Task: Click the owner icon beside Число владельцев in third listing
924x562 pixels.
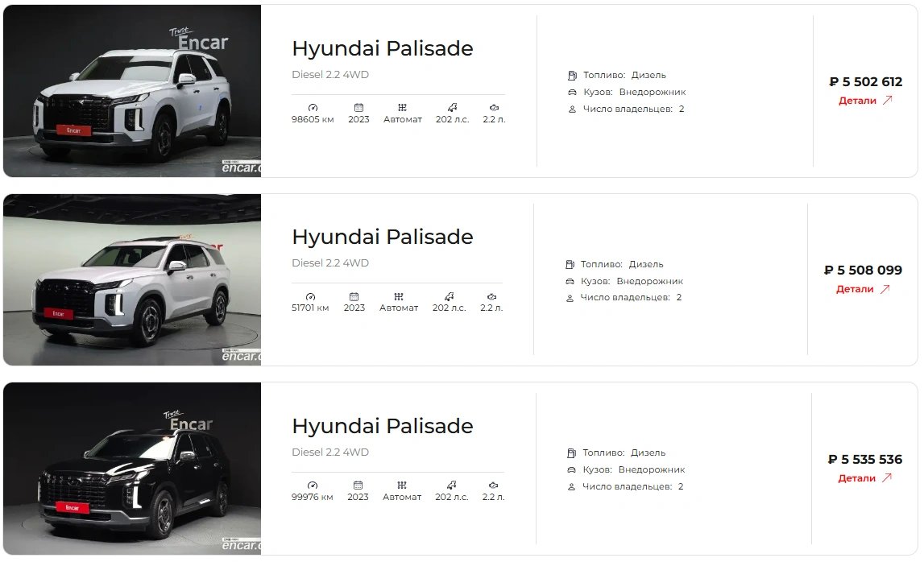Action: pyautogui.click(x=571, y=487)
